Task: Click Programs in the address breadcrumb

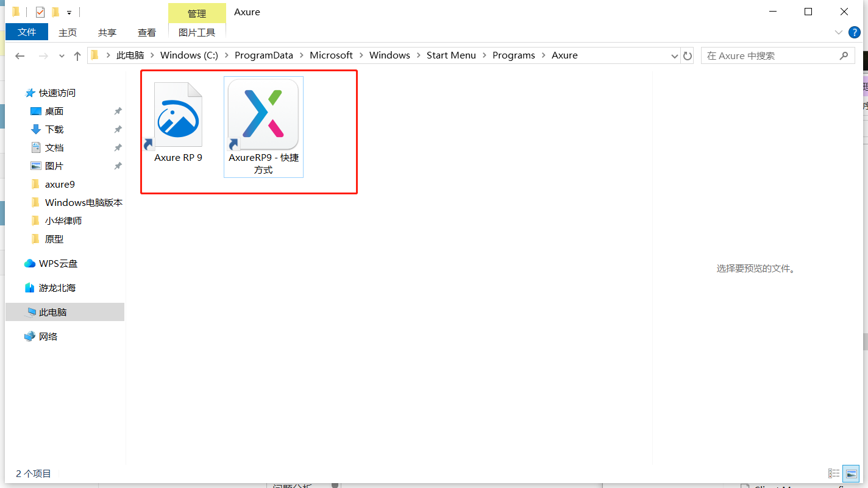Action: click(514, 55)
